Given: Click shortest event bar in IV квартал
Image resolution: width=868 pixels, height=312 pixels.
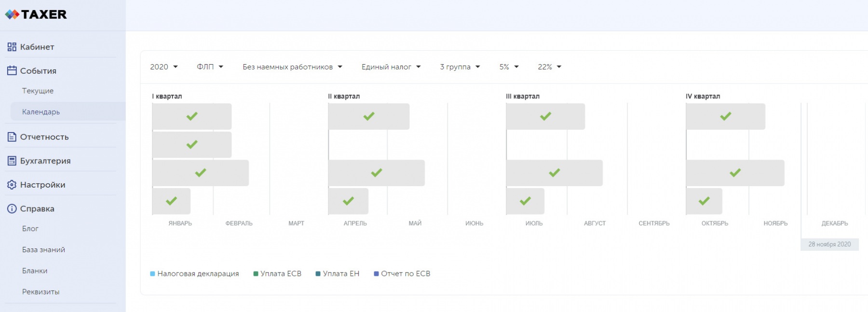Looking at the screenshot, I should (704, 201).
